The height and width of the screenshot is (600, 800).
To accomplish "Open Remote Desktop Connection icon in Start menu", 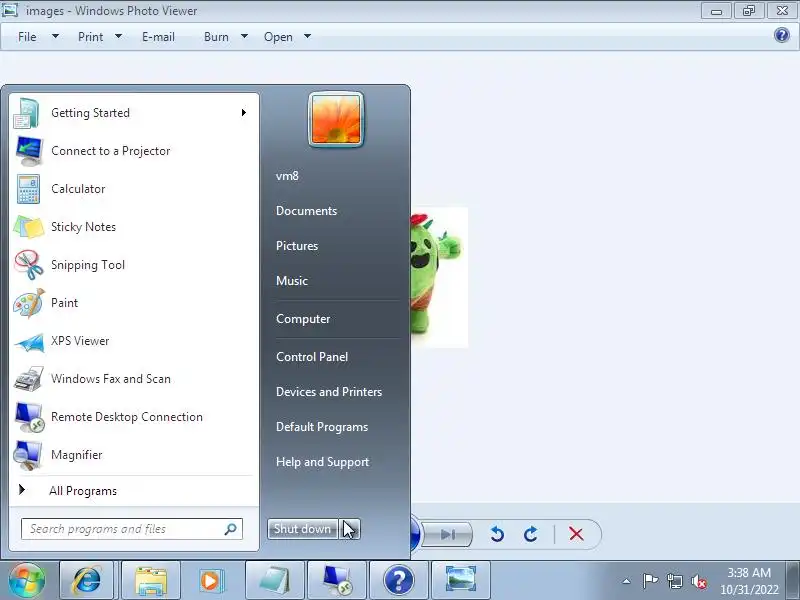I will (29, 417).
